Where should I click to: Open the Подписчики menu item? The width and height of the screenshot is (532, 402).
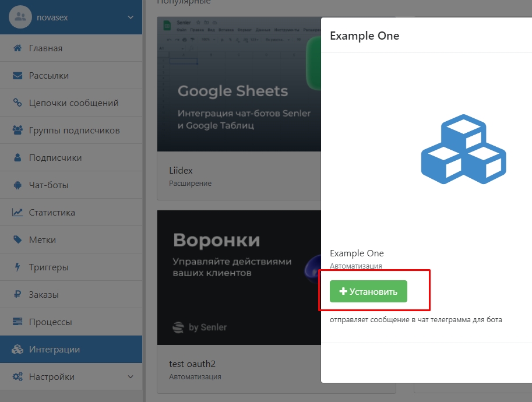(x=55, y=158)
